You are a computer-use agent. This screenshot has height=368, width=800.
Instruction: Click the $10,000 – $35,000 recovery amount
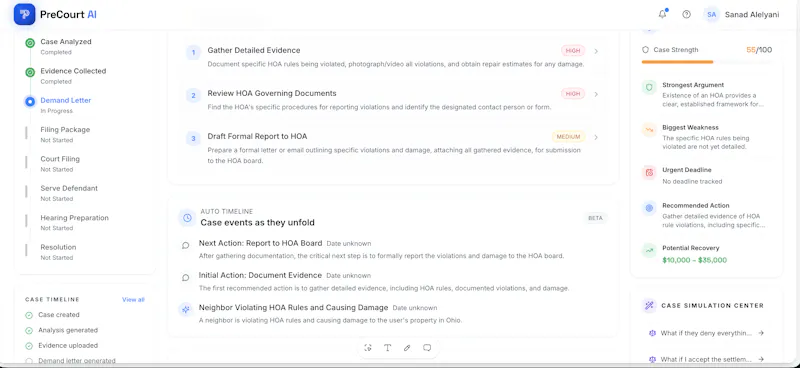coord(694,260)
